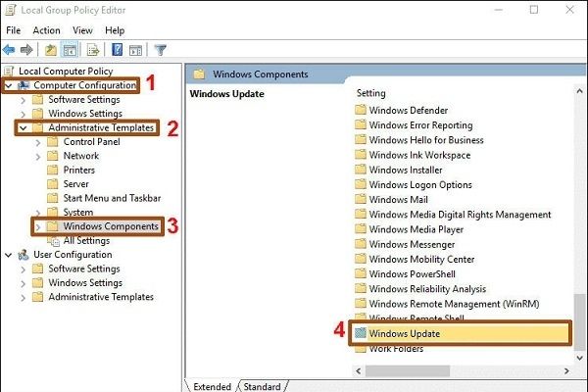Select Windows Reliability Analysis
The image size is (588, 392).
click(x=427, y=289)
